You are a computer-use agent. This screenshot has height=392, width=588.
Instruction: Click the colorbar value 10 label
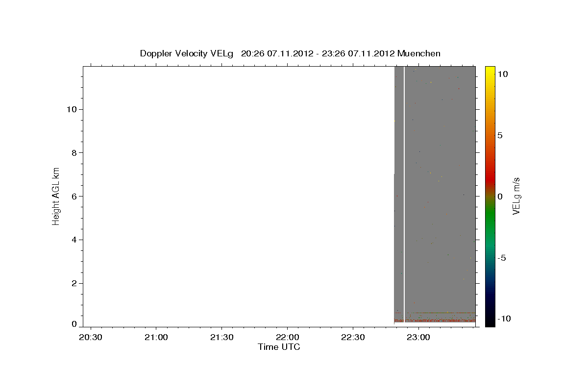(502, 74)
